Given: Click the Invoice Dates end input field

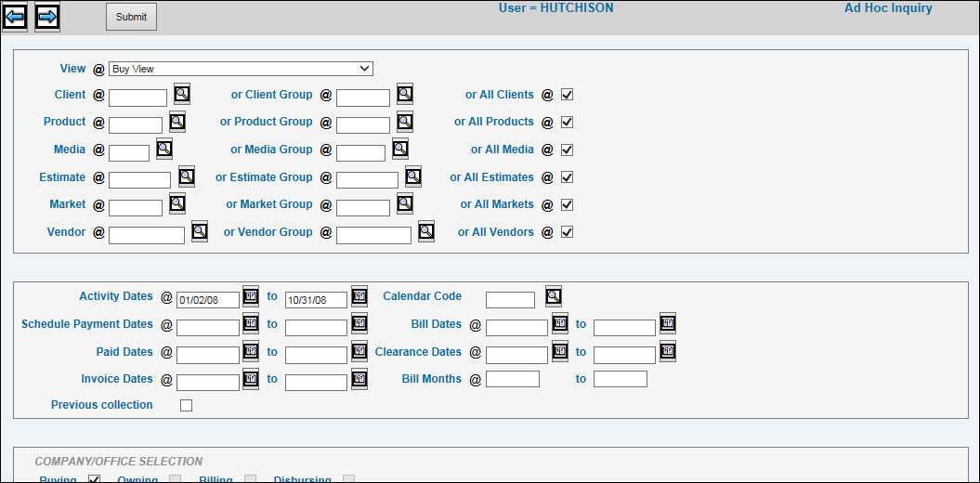Looking at the screenshot, I should [316, 383].
